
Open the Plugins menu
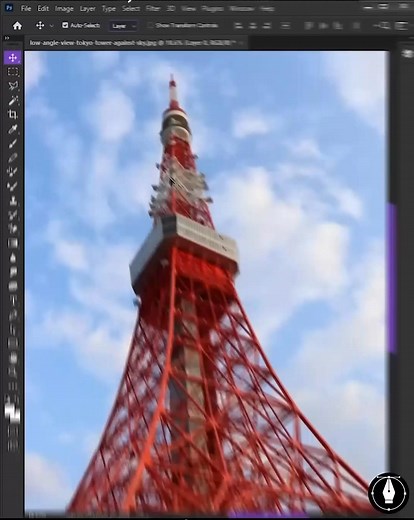click(212, 8)
